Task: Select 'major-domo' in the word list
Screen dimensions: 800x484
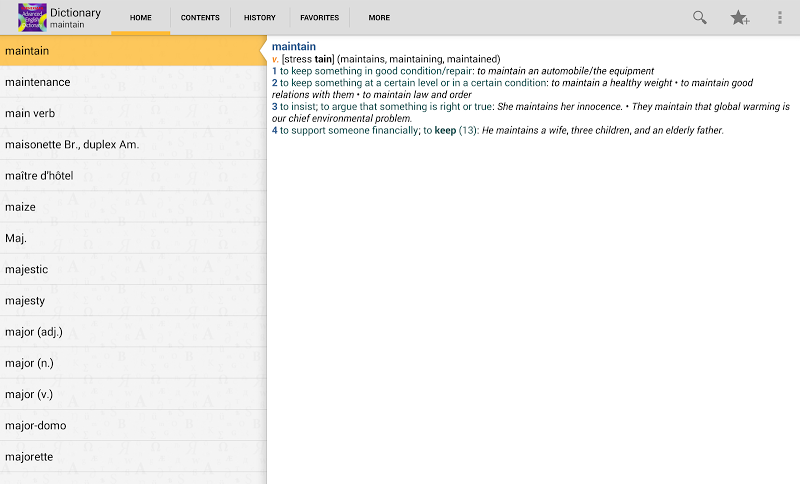Action: 133,425
